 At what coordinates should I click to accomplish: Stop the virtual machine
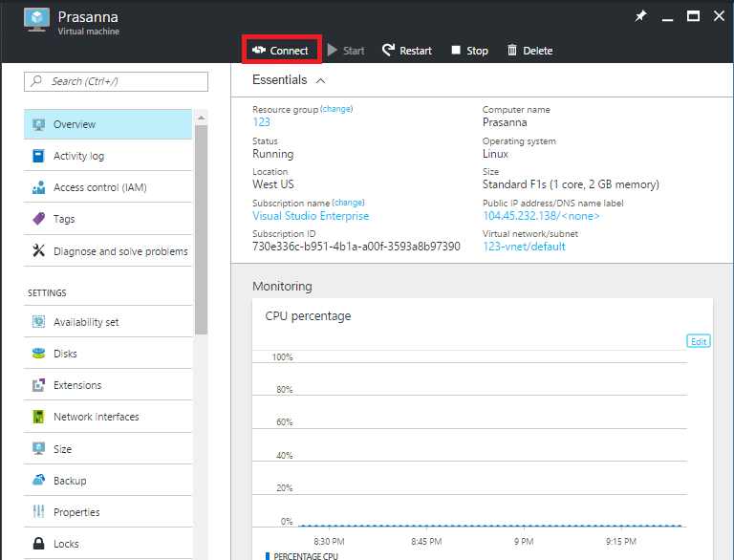point(469,51)
